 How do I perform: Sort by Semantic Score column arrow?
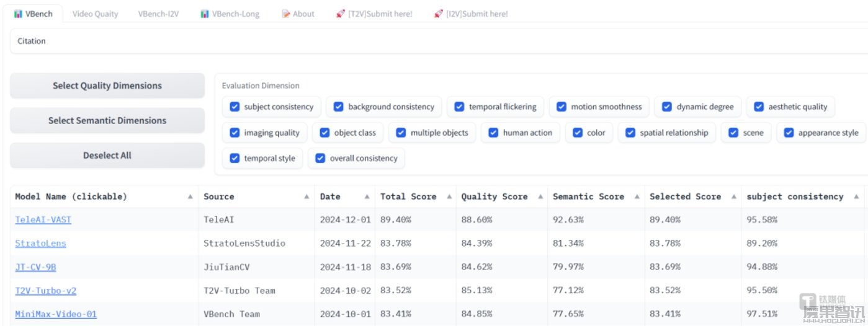click(x=637, y=196)
